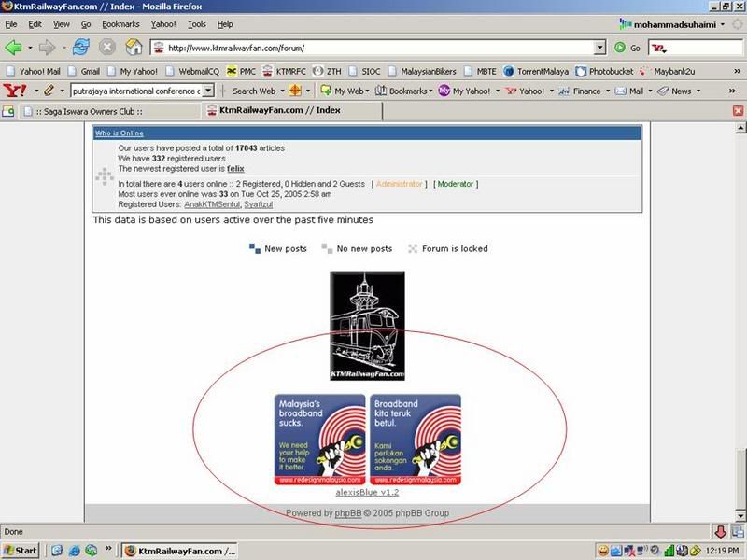Show more Yahoo toolbar items with the chevron

[x=732, y=91]
